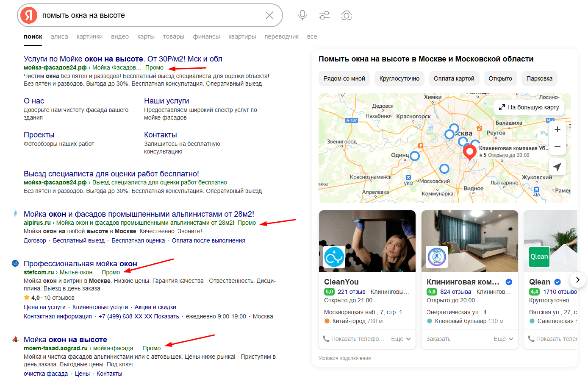Open the «финансы» tab
588x385 pixels.
(206, 36)
